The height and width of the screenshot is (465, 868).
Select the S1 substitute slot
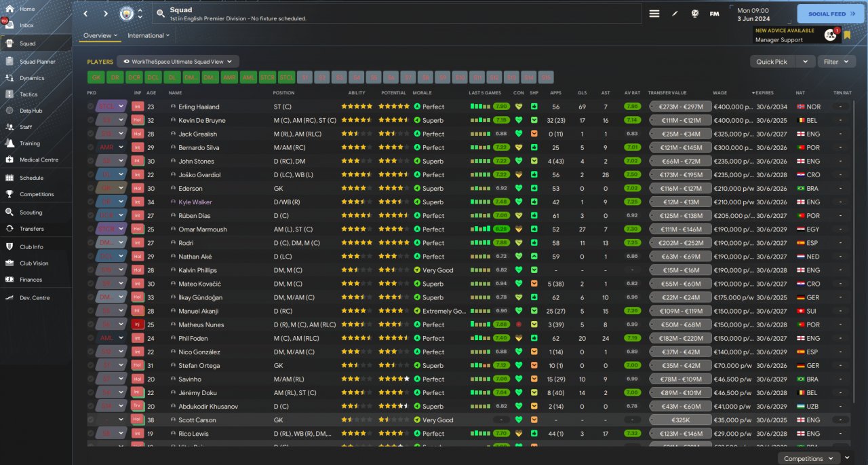pyautogui.click(x=305, y=77)
